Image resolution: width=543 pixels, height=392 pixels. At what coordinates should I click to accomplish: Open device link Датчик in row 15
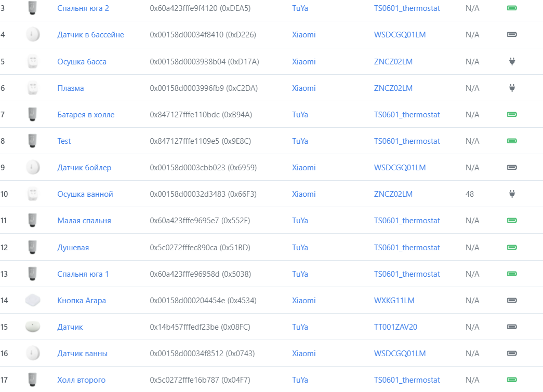[70, 327]
